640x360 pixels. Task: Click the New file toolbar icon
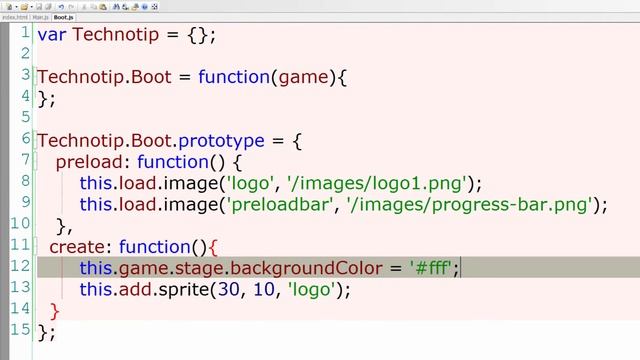pos(10,7)
